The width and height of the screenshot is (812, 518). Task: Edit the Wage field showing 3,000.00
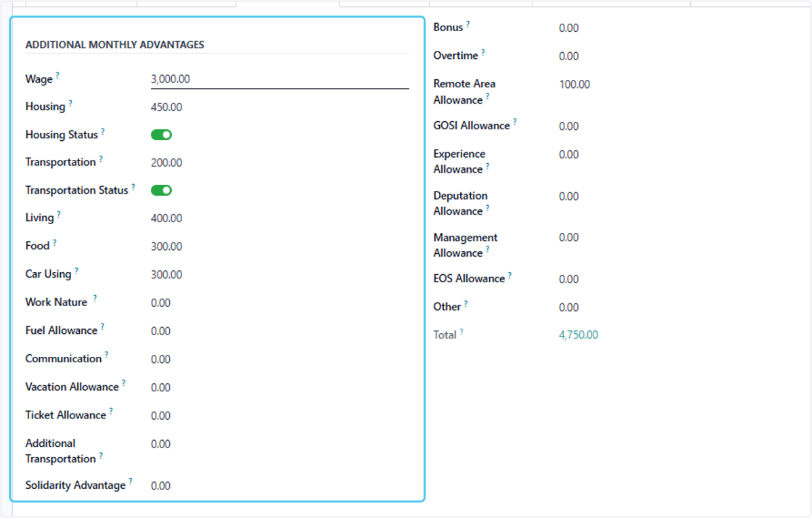tap(280, 79)
